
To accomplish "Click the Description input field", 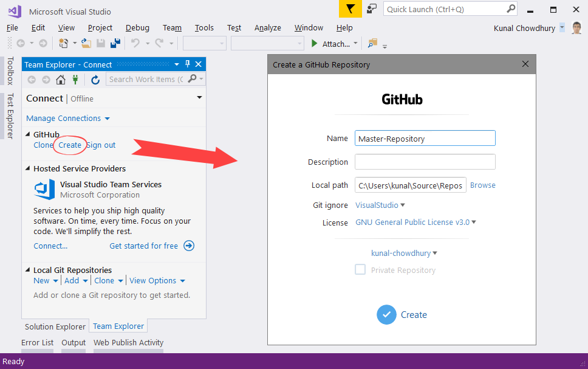I will 425,162.
